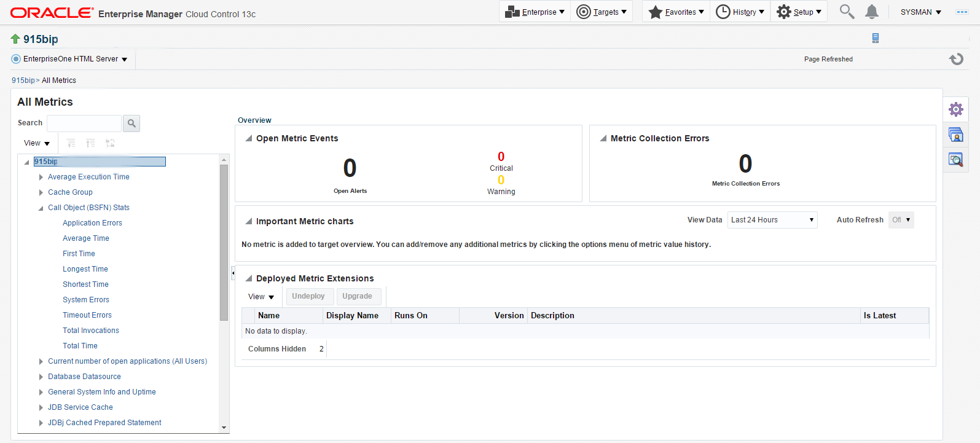The height and width of the screenshot is (443, 980).
Task: Expand the Database Datasource node
Action: click(x=41, y=377)
